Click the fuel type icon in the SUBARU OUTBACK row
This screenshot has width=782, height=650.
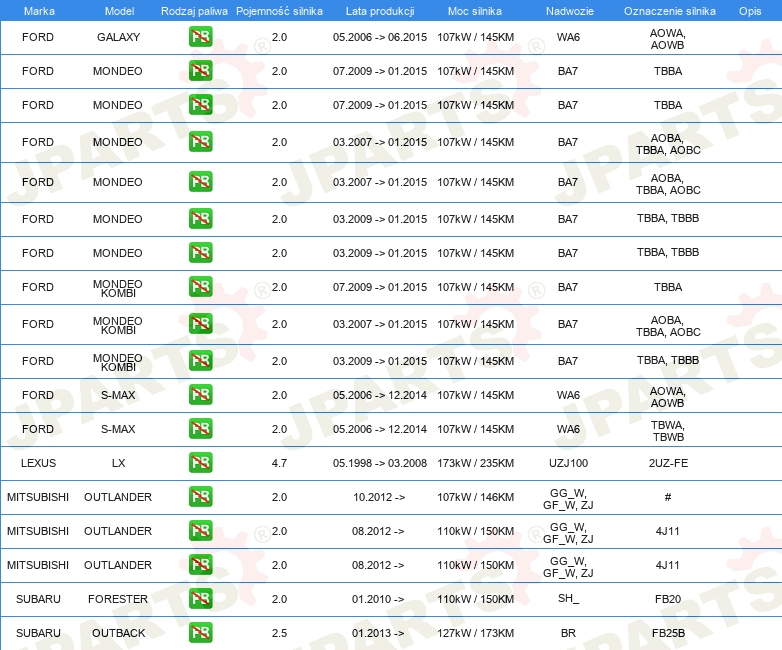pyautogui.click(x=200, y=633)
